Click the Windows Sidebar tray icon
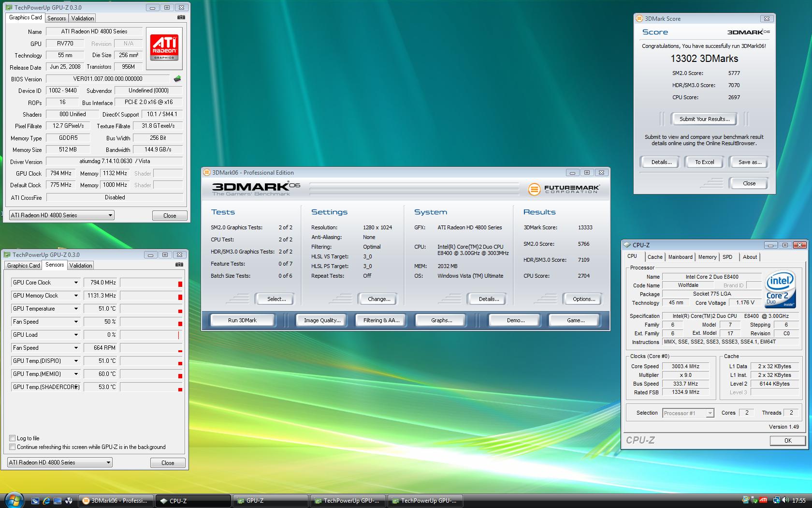This screenshot has width=812, height=508. [x=745, y=500]
